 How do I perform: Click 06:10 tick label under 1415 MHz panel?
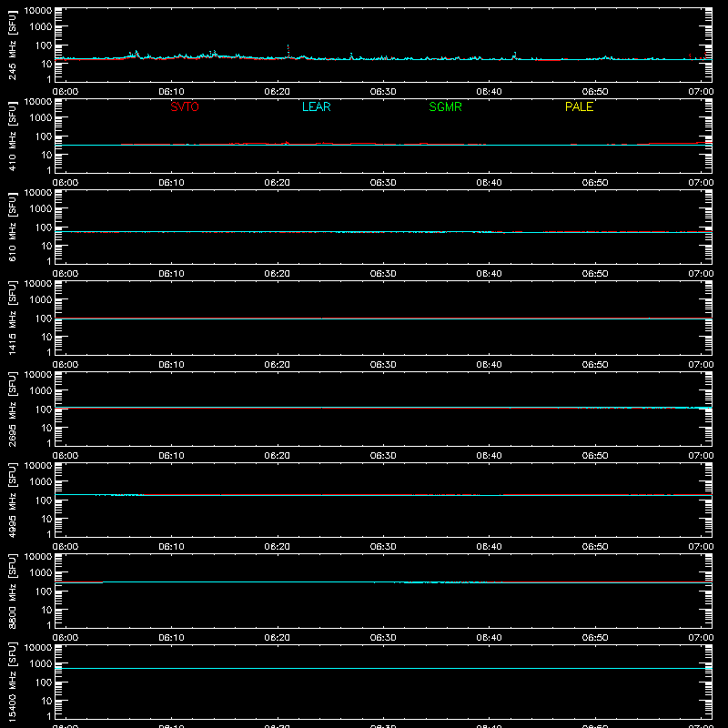pos(171,365)
